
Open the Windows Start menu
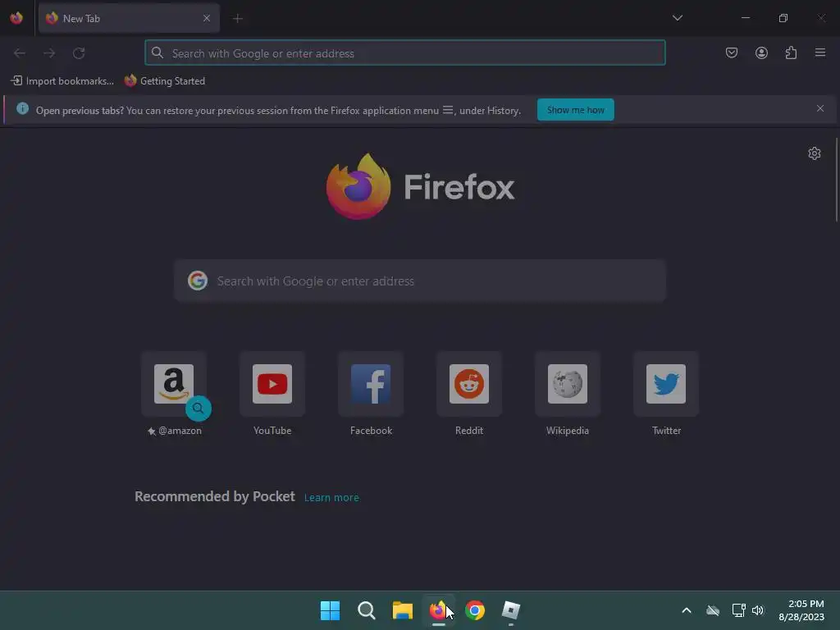coord(330,610)
